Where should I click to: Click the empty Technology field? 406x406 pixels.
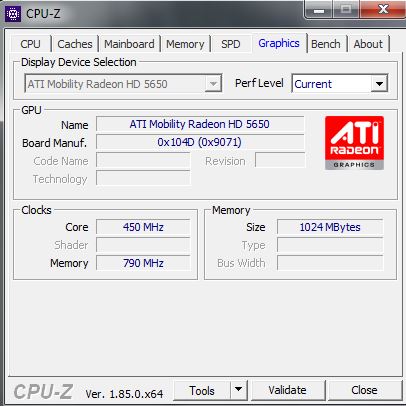coord(143,178)
